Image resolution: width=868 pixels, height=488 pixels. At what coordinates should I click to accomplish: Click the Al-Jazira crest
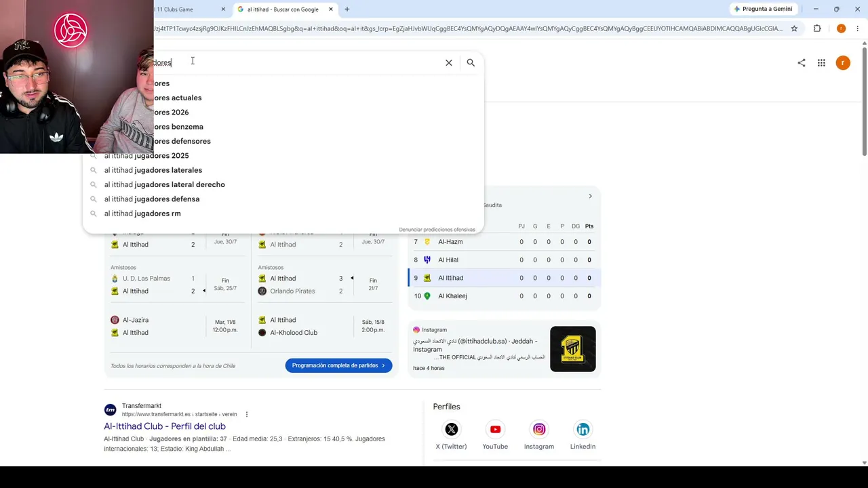(x=115, y=320)
